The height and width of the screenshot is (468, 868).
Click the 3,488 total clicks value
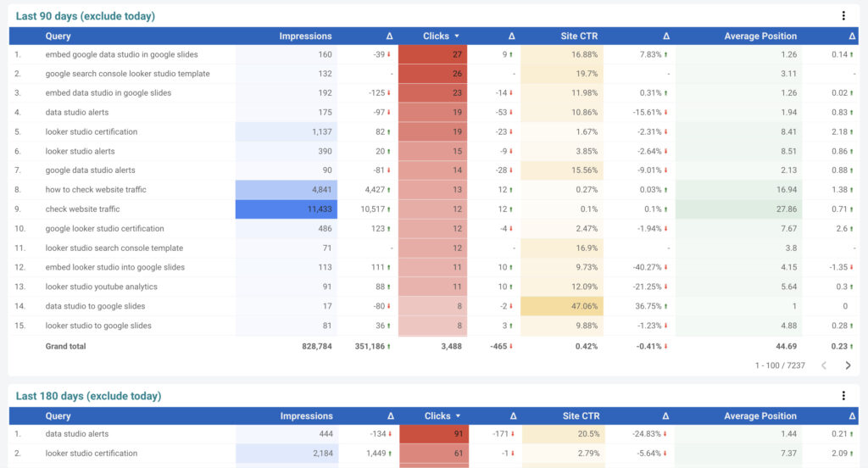pyautogui.click(x=451, y=346)
